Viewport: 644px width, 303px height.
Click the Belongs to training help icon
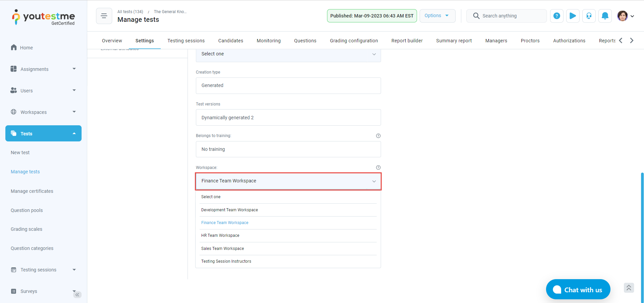point(378,136)
